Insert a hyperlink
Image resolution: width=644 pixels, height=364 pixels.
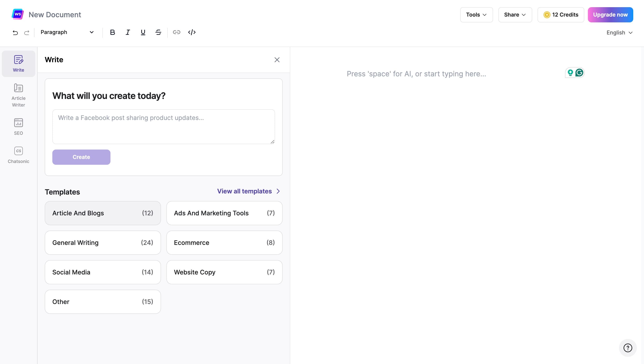click(x=176, y=32)
